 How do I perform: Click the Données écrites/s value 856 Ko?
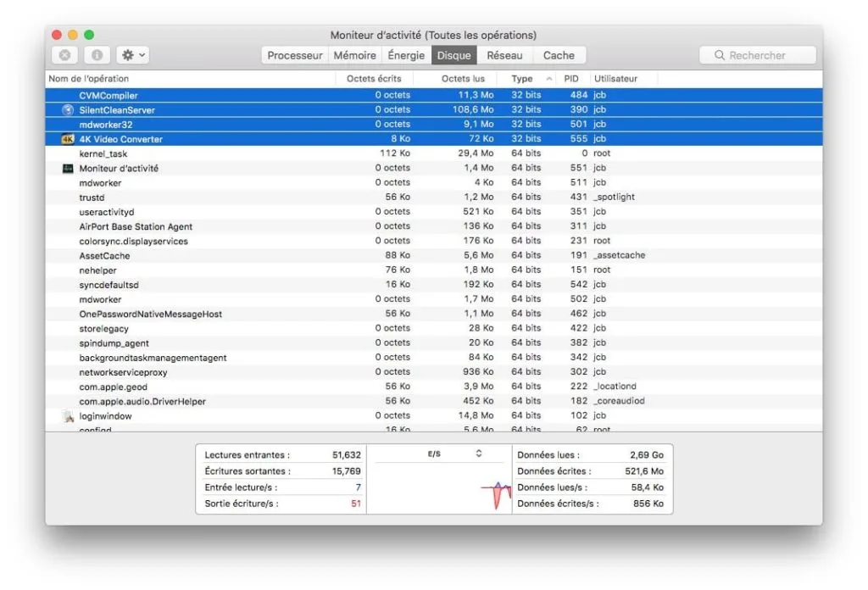648,504
